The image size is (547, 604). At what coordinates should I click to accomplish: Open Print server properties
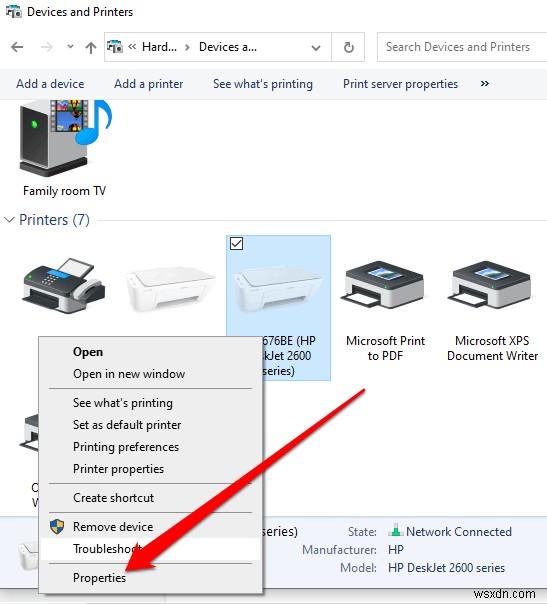pos(400,84)
